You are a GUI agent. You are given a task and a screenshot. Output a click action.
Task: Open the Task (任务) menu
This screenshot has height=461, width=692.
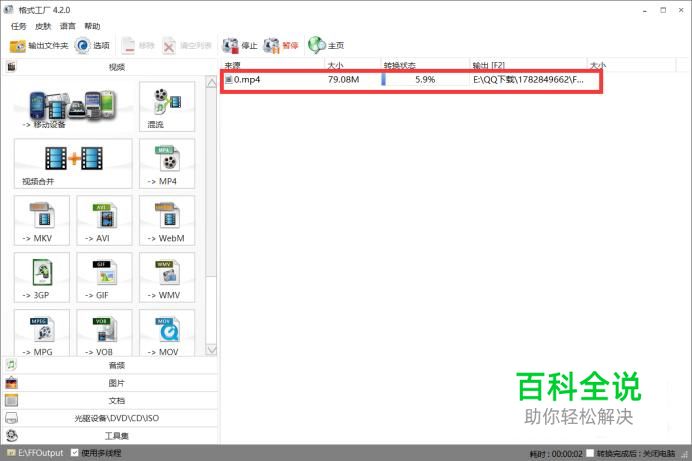19,26
